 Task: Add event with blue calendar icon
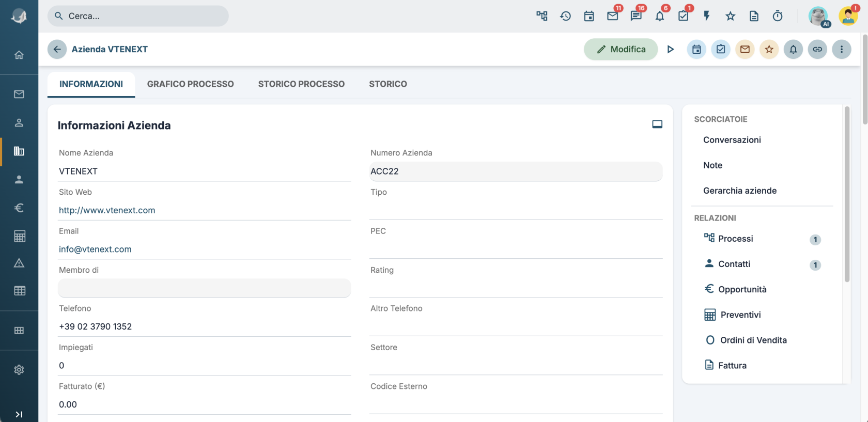point(696,49)
